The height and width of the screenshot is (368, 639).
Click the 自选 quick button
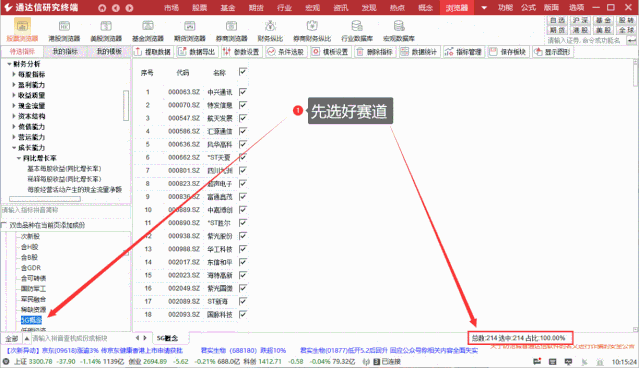tap(557, 20)
